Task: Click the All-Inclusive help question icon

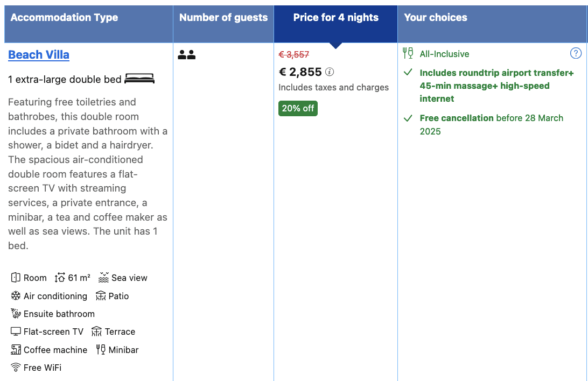Action: coord(576,53)
